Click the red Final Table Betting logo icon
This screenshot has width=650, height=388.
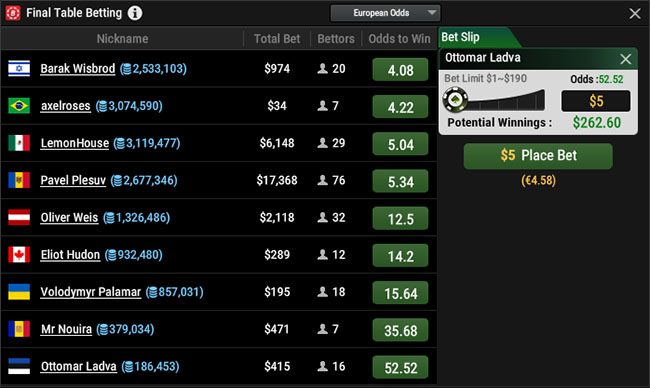click(x=13, y=13)
